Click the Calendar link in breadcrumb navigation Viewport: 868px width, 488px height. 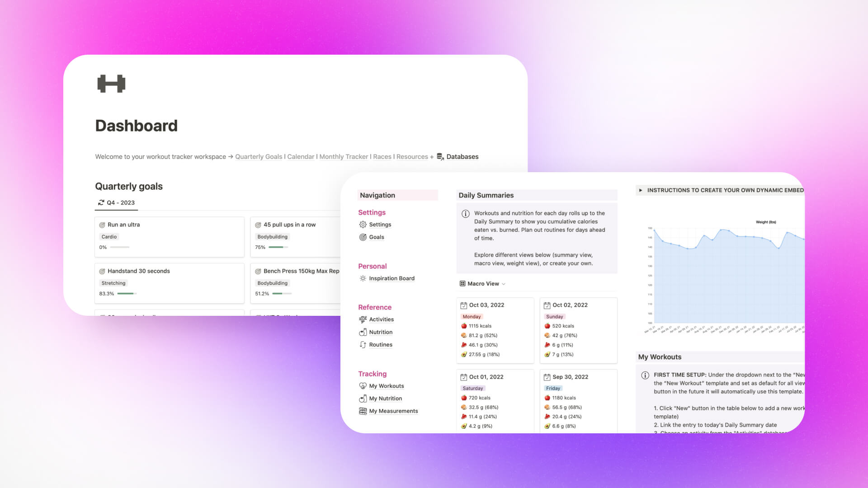300,157
